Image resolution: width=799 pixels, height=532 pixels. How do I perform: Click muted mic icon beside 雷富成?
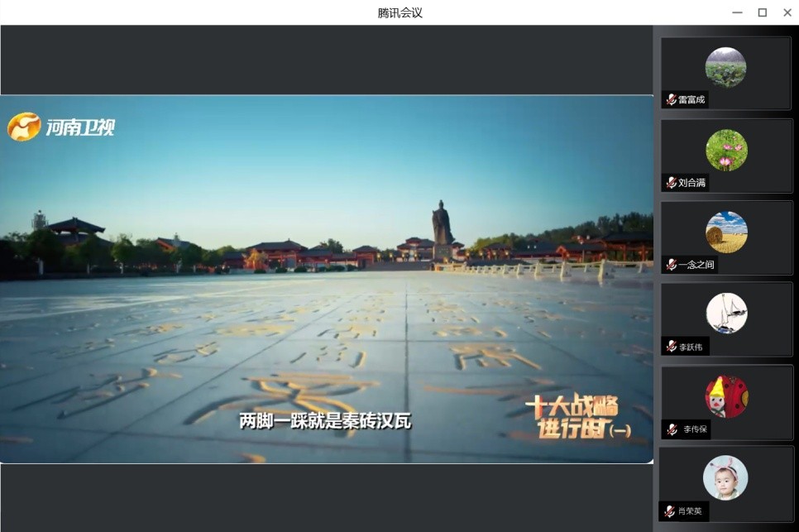tap(671, 100)
